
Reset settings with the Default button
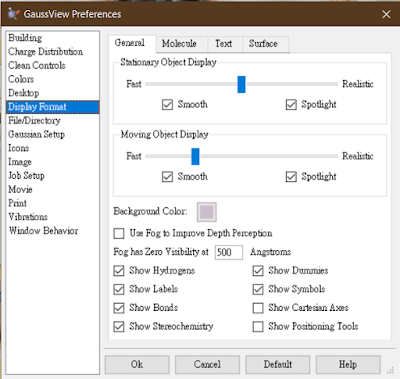[x=278, y=364]
